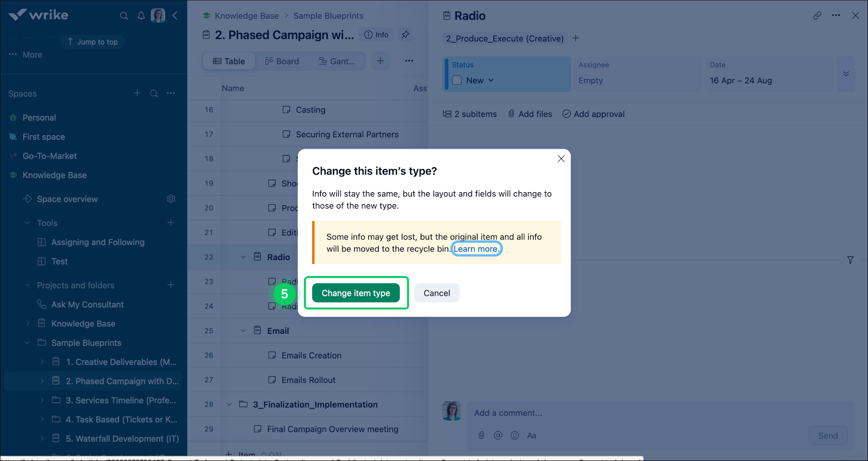
Task: Open text formatting with the Aa icon
Action: coord(531,435)
